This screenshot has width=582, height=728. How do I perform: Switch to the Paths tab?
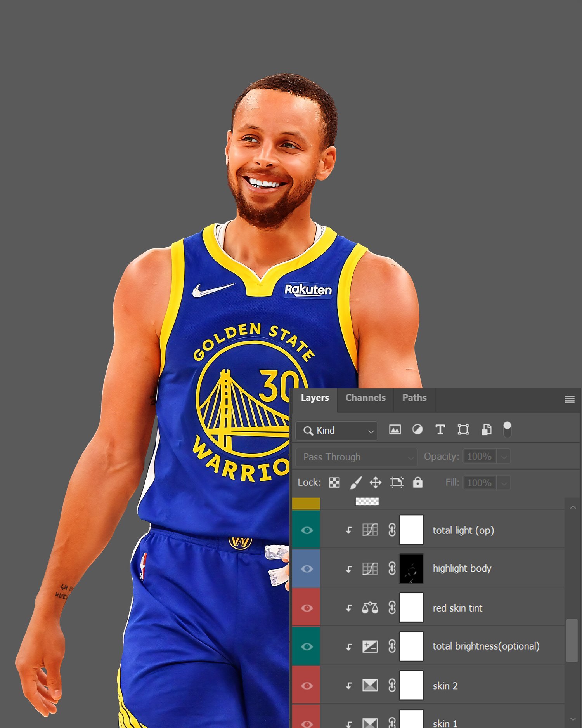(x=414, y=398)
